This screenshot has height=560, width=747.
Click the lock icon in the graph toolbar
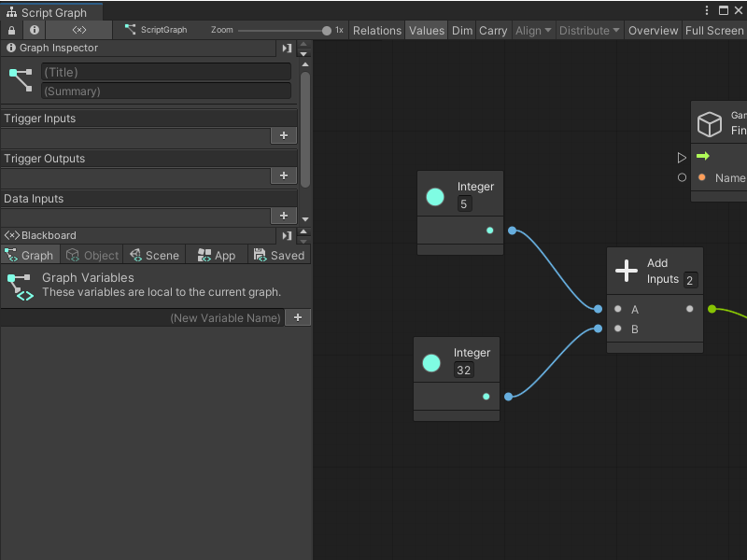click(x=9, y=30)
